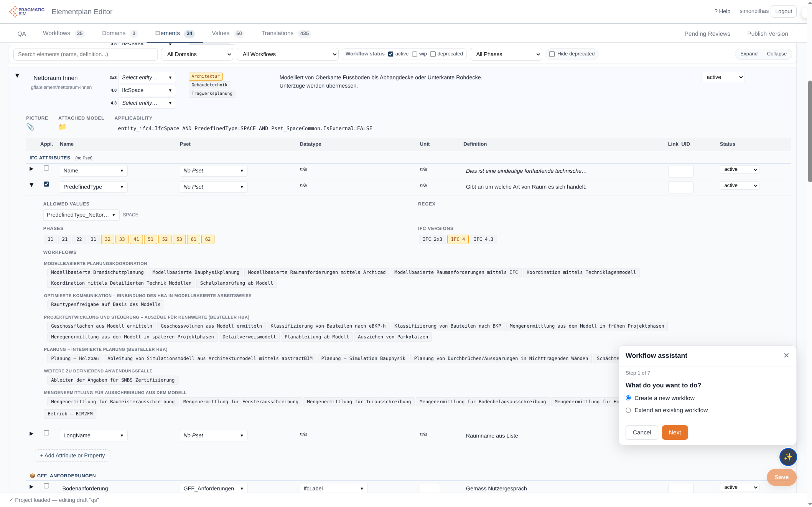812x507 pixels.
Task: Toggle phase 11 chip
Action: [x=50, y=239]
